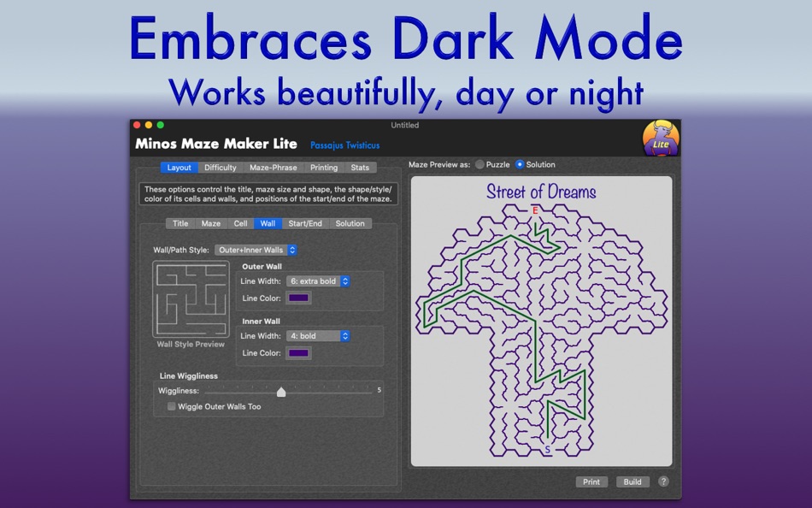Click the Wall Style Preview thumbnail
This screenshot has height=508, width=812.
click(191, 299)
